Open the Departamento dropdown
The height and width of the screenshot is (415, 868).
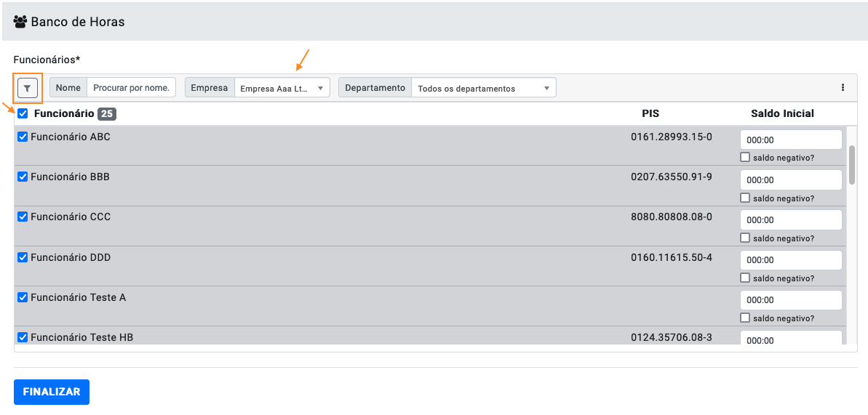coord(483,88)
